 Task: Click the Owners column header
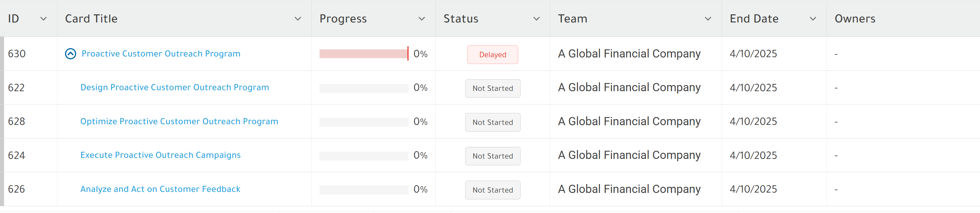(x=855, y=19)
